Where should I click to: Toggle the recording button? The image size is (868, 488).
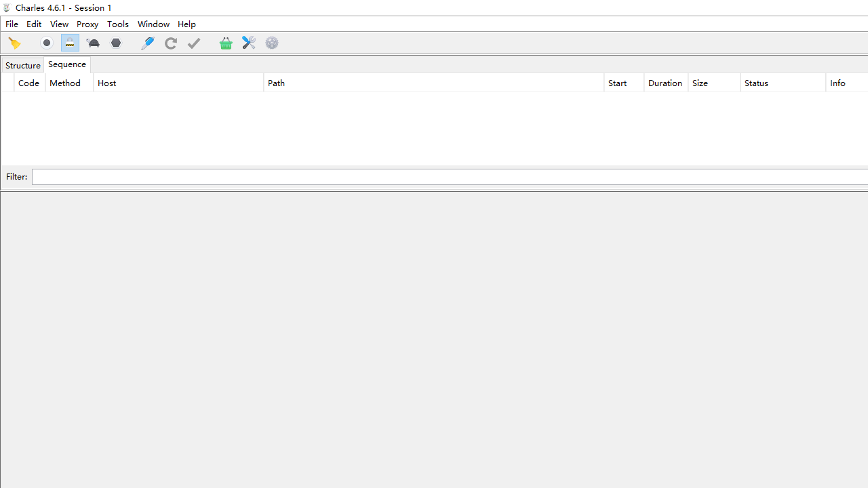[47, 43]
